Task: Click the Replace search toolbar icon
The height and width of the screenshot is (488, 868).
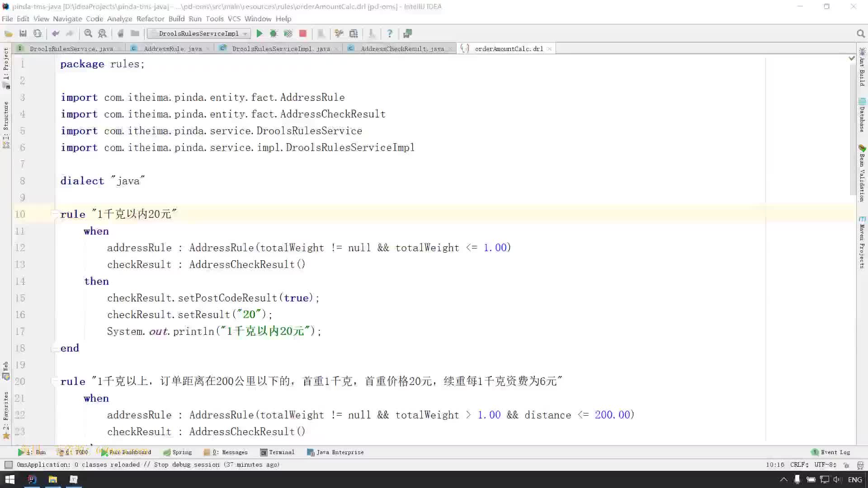Action: pos(103,33)
